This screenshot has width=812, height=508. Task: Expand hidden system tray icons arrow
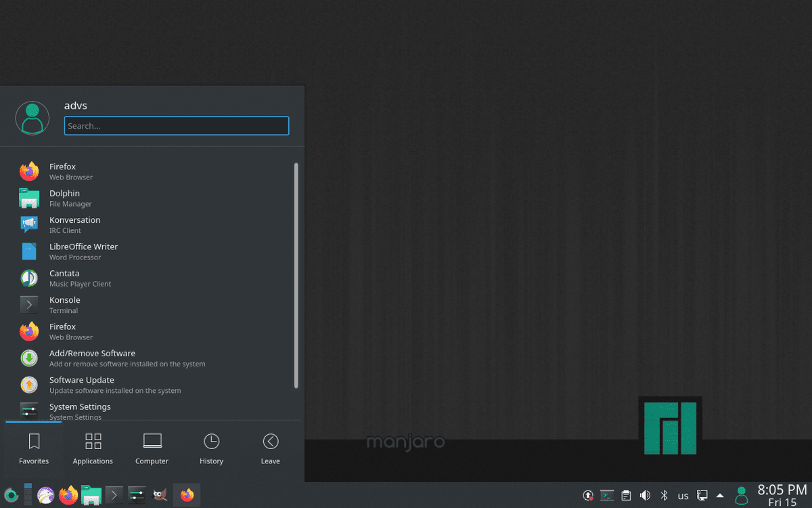click(x=721, y=495)
